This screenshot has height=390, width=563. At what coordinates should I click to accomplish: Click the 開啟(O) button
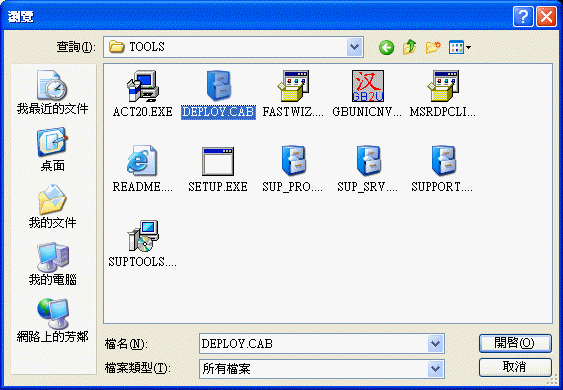coord(515,343)
